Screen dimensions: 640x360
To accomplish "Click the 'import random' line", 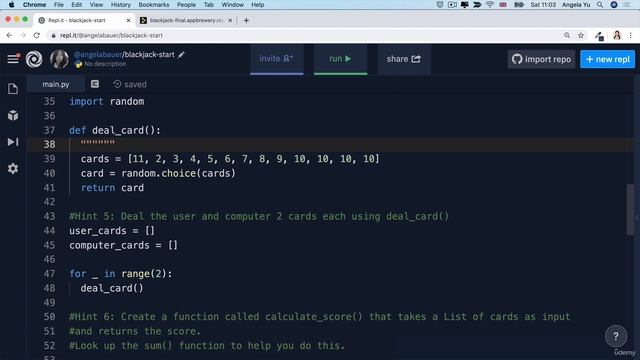I will point(107,101).
